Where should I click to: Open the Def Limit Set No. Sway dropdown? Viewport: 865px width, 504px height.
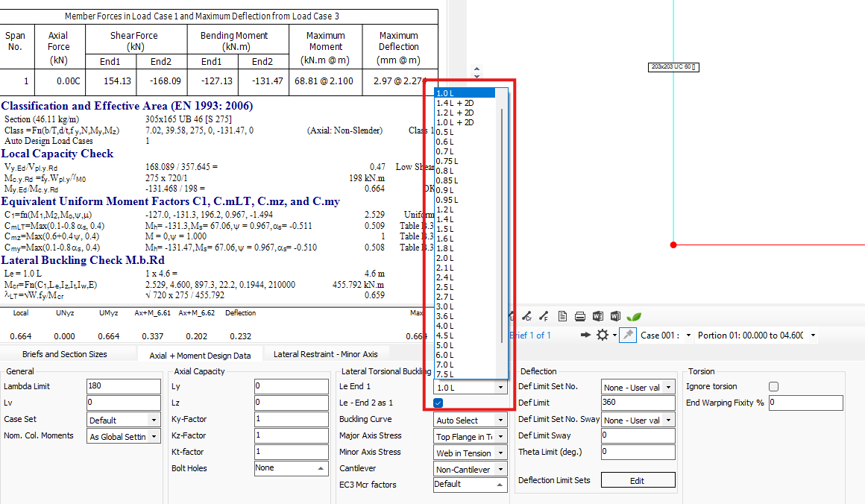(x=638, y=420)
